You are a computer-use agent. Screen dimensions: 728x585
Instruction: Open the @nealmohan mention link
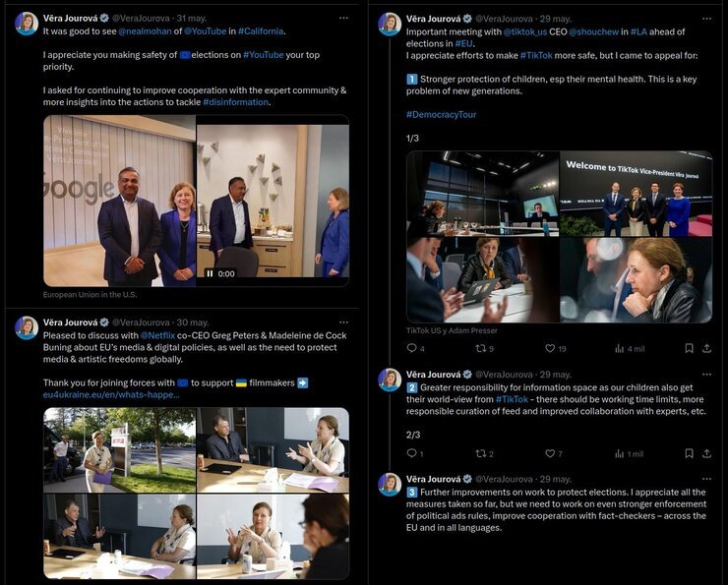coord(145,31)
